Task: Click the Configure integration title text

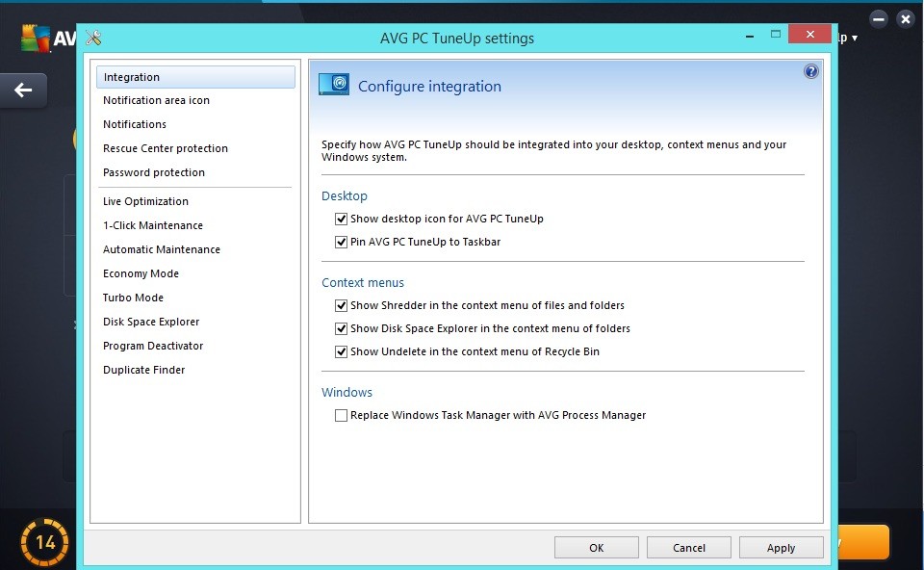Action: 429,87
